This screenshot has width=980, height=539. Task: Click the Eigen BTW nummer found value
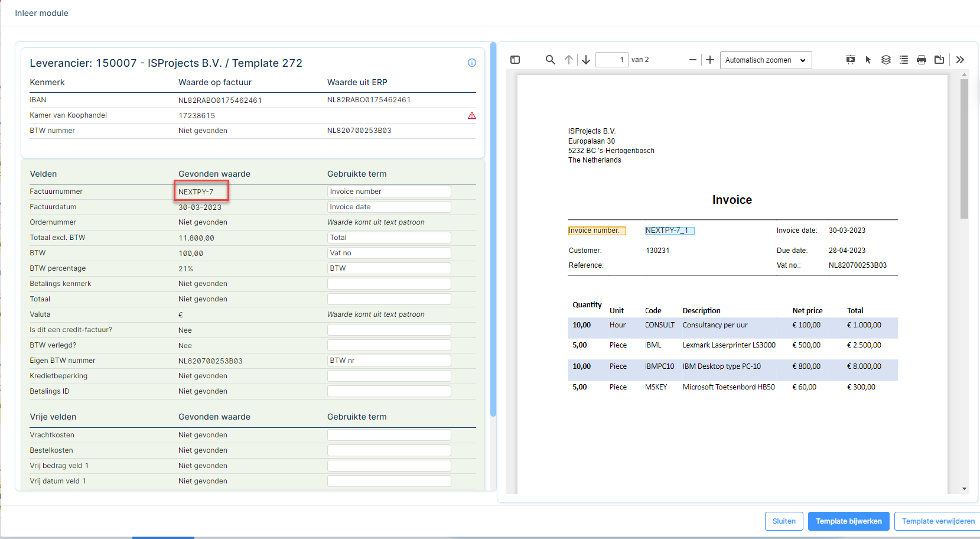[x=210, y=361]
